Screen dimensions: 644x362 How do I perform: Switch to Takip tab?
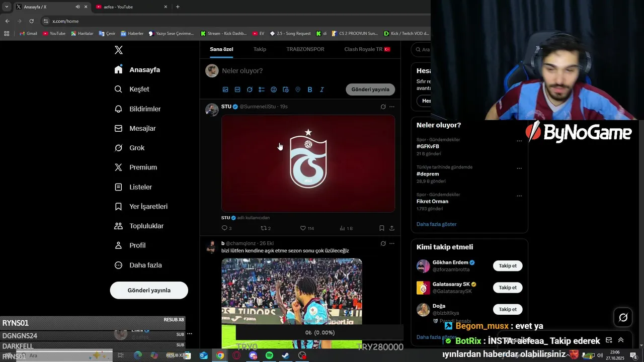point(260,49)
